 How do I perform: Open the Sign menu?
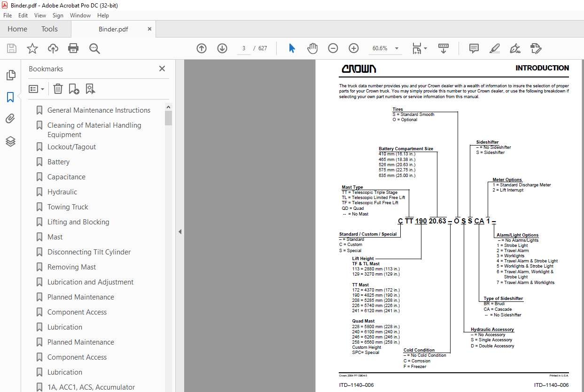click(58, 15)
